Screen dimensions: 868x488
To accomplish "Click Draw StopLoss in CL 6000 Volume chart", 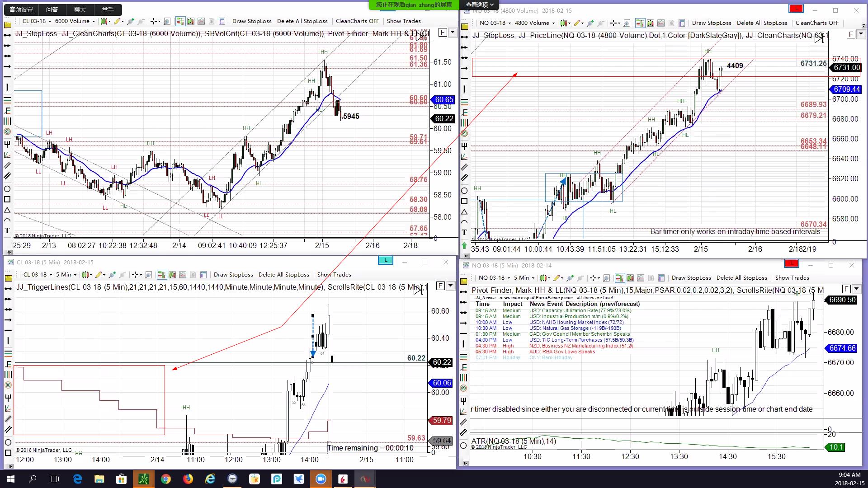I will pos(252,21).
